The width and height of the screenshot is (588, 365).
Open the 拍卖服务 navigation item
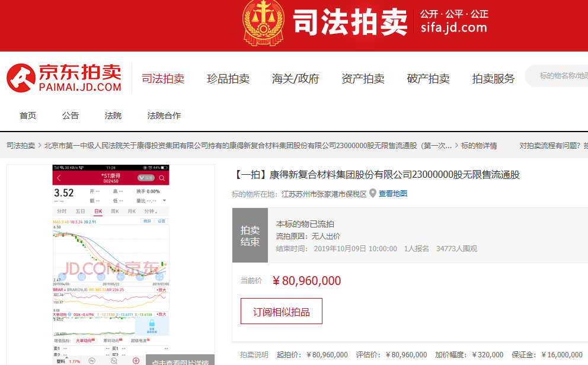[x=494, y=79]
